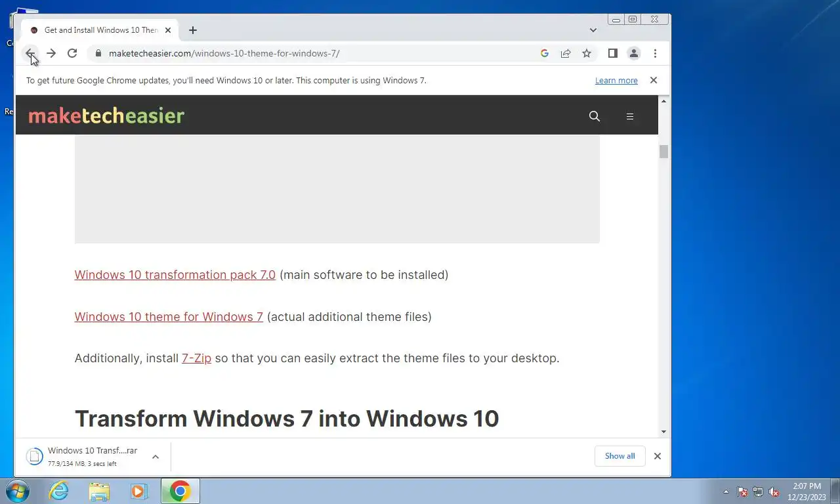
Task: Launch Internet Explorer from the taskbar
Action: click(59, 491)
